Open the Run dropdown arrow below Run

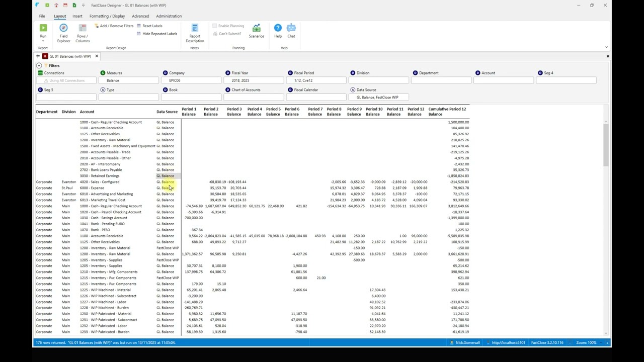pos(43,41)
